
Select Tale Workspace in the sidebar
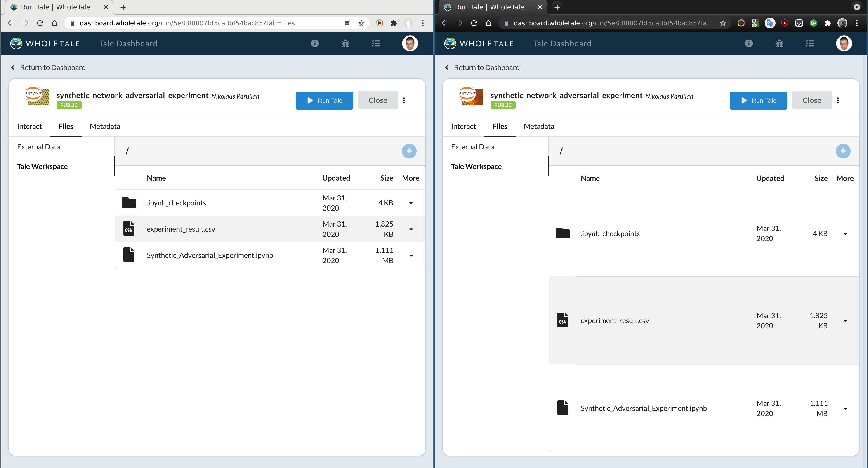point(42,166)
